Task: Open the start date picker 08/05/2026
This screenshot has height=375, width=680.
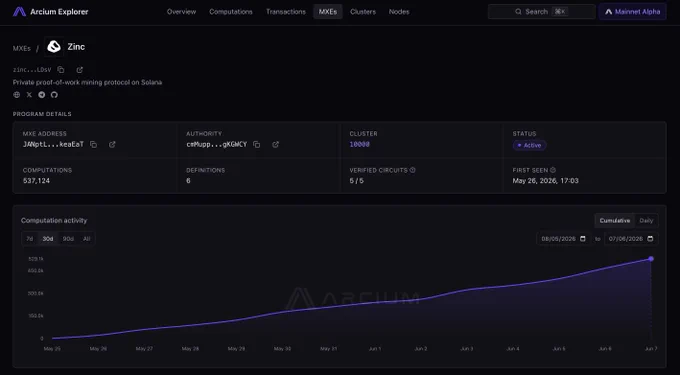Action: [563, 239]
